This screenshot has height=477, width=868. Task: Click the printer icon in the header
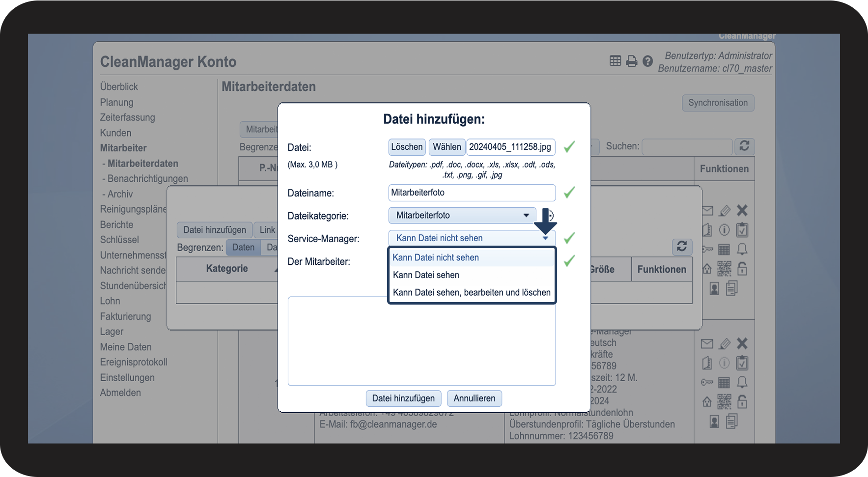click(632, 61)
